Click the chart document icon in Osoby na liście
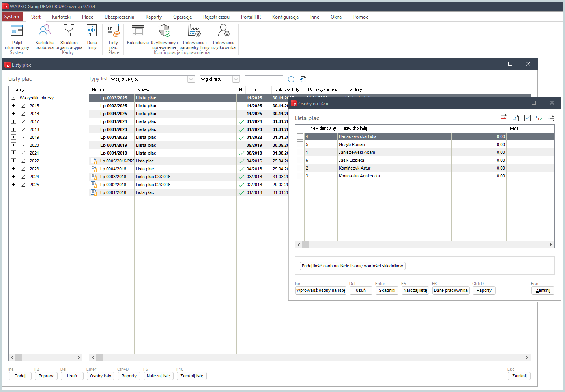Image resolution: width=565 pixels, height=392 pixels. [x=516, y=118]
